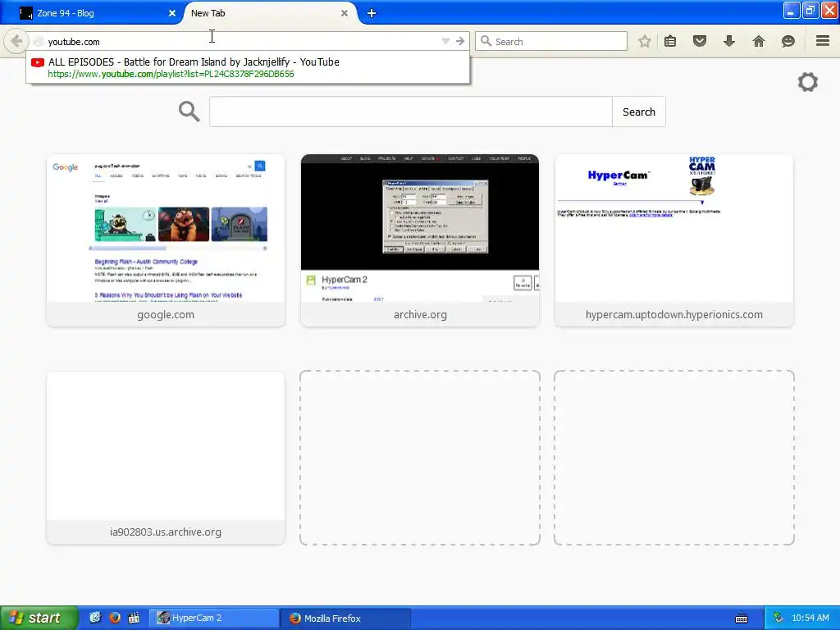Open the ia902803.us.archive.org tile
This screenshot has height=630, width=840.
166,458
